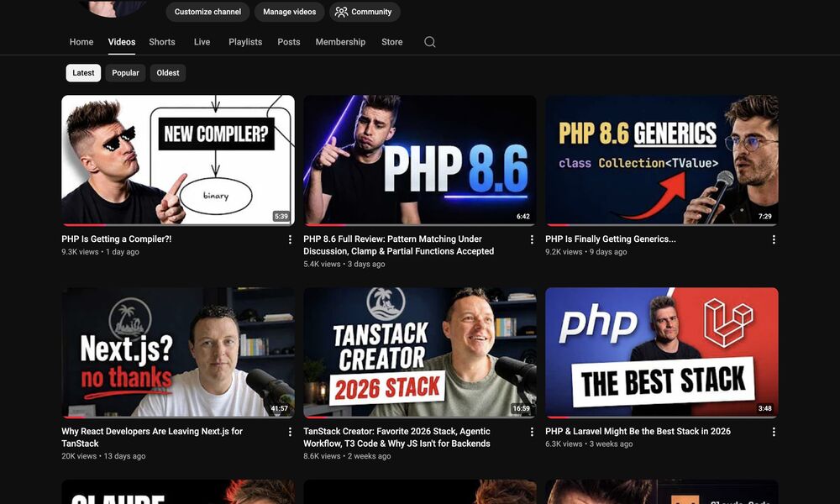Image resolution: width=840 pixels, height=504 pixels.
Task: Switch to the Videos tab
Action: pos(122,42)
